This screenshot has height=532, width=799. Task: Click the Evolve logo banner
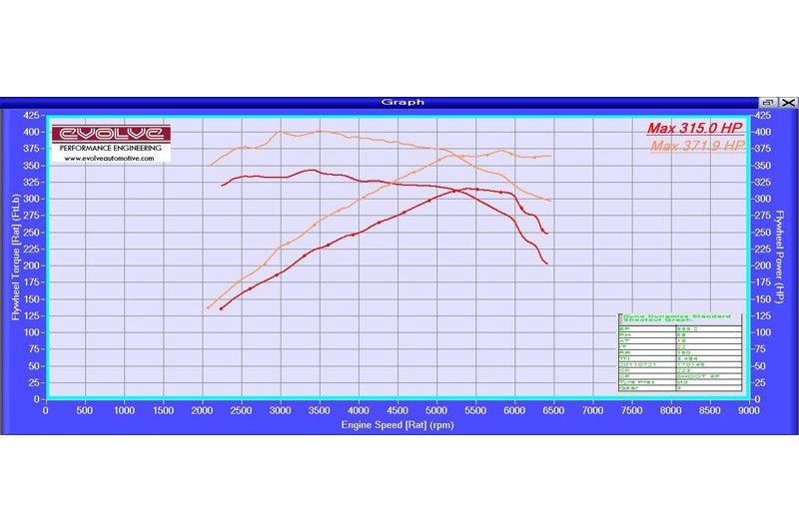coord(111,134)
